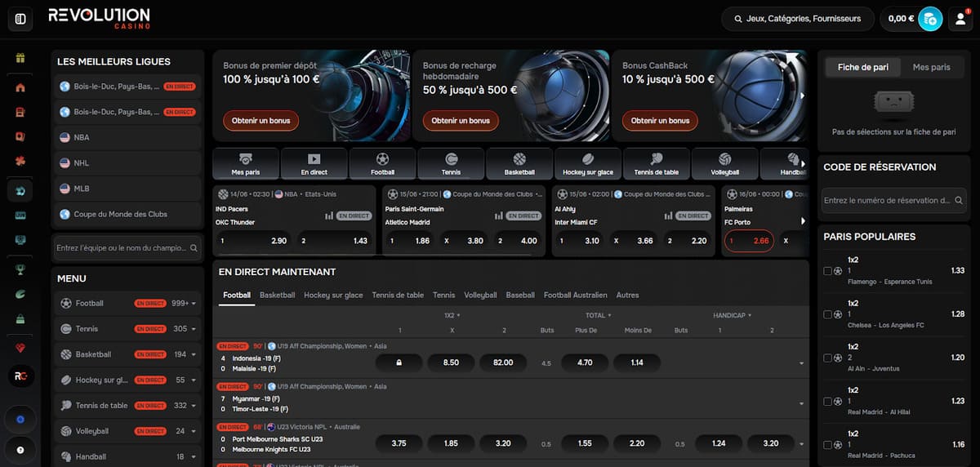This screenshot has height=467, width=980.
Task: Click the gift box icon in left sidebar
Action: [20, 58]
